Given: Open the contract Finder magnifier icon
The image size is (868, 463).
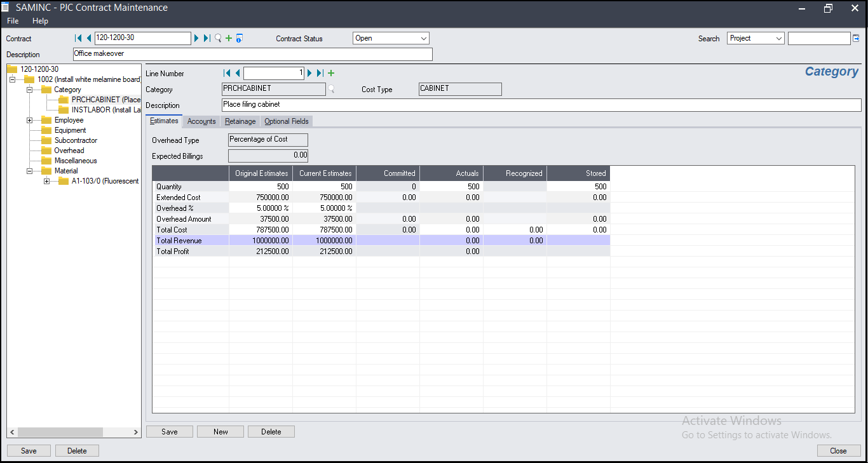Looking at the screenshot, I should pos(217,38).
